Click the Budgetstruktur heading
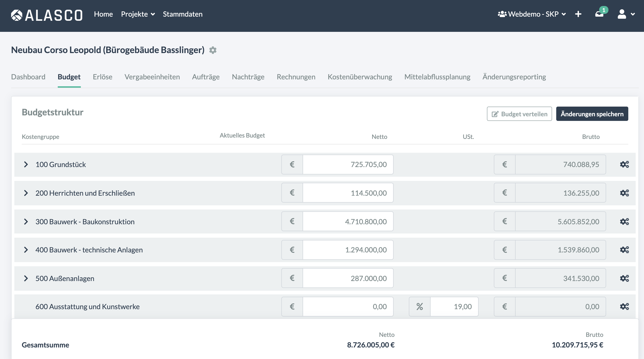644x359 pixels. 52,112
